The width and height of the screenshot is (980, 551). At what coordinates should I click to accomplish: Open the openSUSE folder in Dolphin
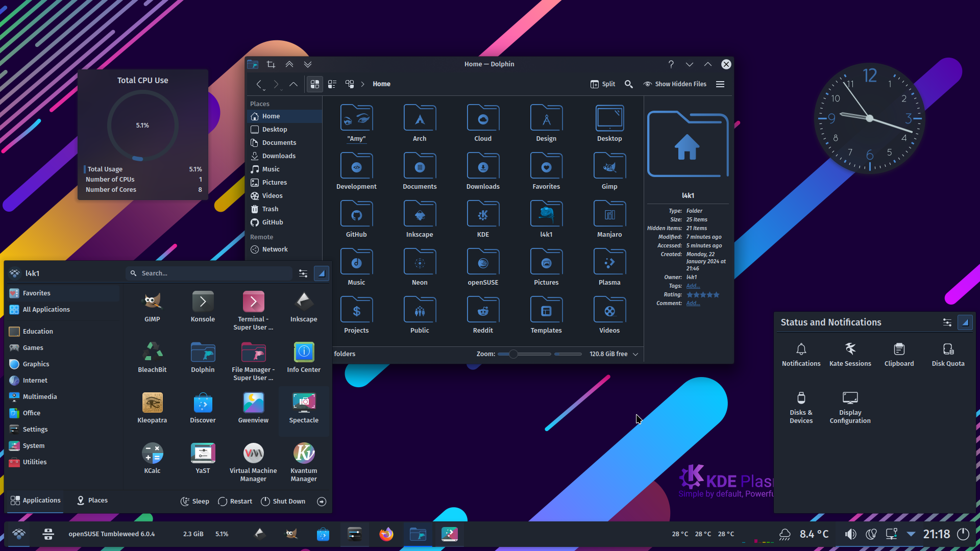click(483, 267)
